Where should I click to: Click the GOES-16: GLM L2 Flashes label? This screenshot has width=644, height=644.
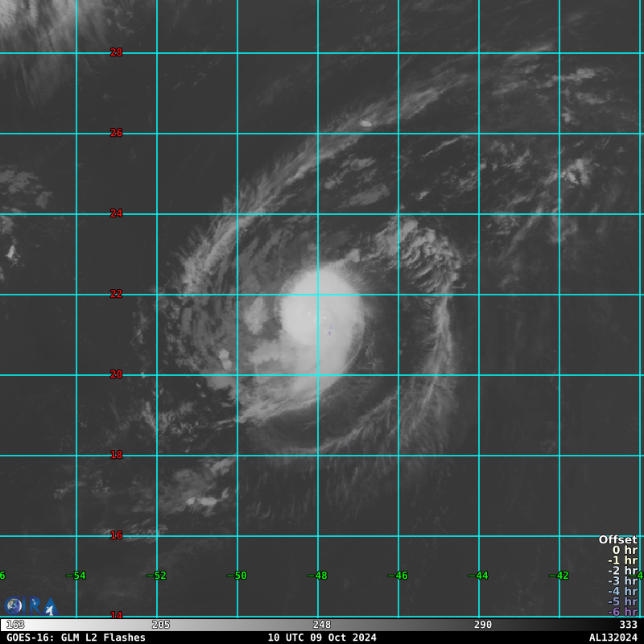coord(76,638)
